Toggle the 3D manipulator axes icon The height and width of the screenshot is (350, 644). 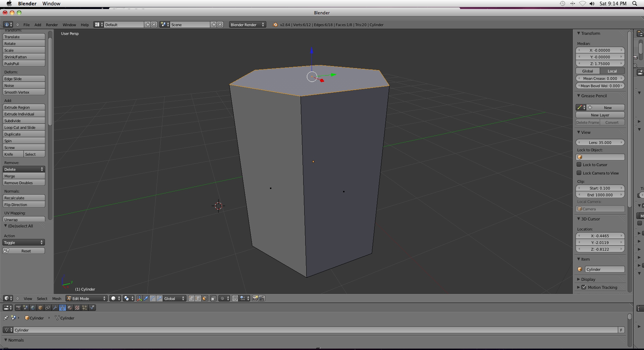(x=140, y=298)
